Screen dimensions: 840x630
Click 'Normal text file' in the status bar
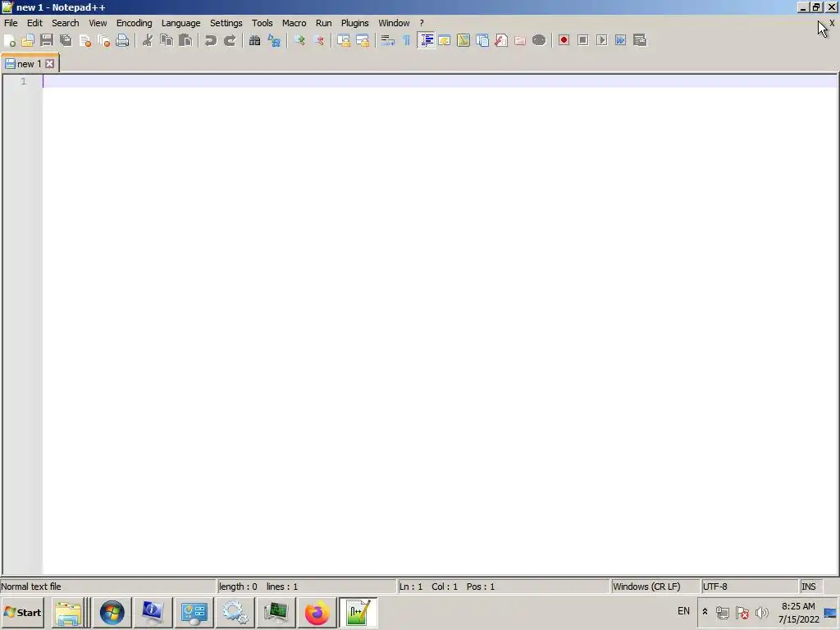pos(31,587)
